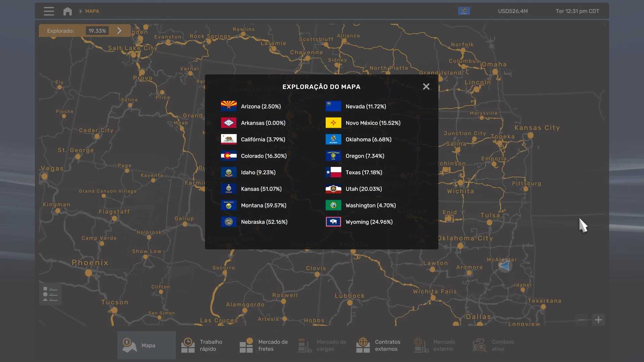Select the Mapa tab
Viewport: 644px width, 362px height.
coord(147,345)
